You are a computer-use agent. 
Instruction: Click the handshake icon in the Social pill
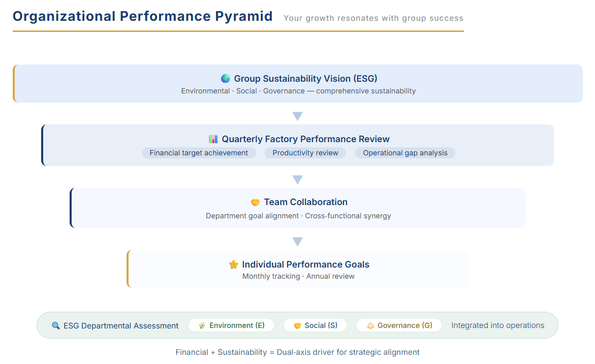298,325
